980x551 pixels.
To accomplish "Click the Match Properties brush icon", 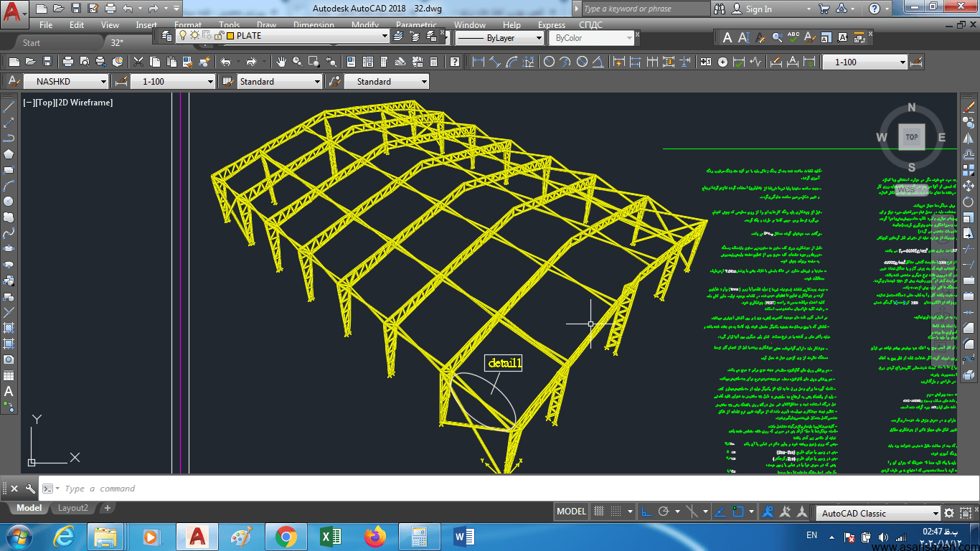I will coord(204,62).
